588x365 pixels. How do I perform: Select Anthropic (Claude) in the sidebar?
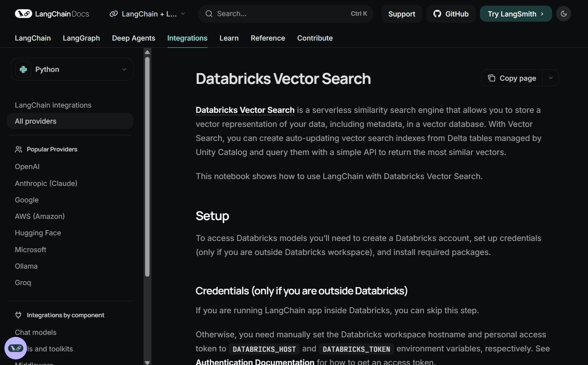[46, 184]
